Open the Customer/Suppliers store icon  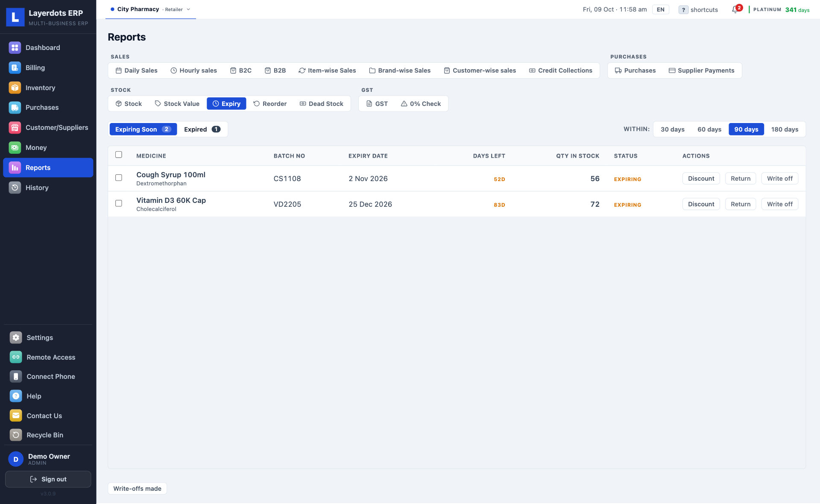[15, 128]
